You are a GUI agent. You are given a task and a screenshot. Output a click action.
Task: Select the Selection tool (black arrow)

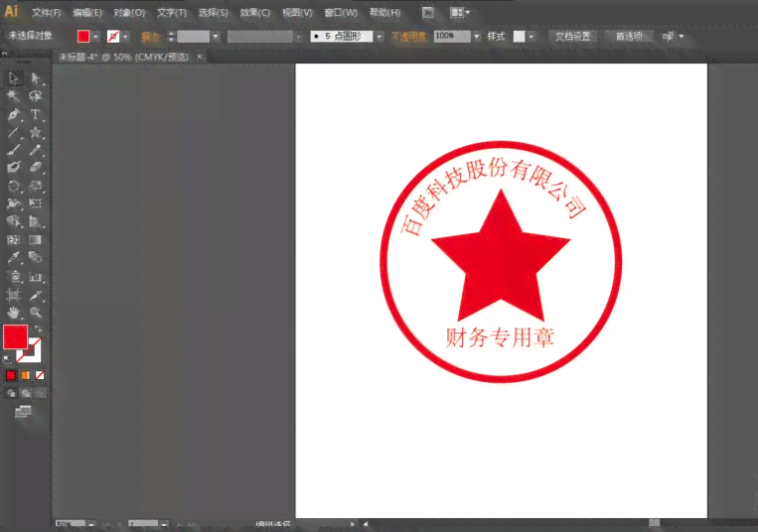(14, 78)
